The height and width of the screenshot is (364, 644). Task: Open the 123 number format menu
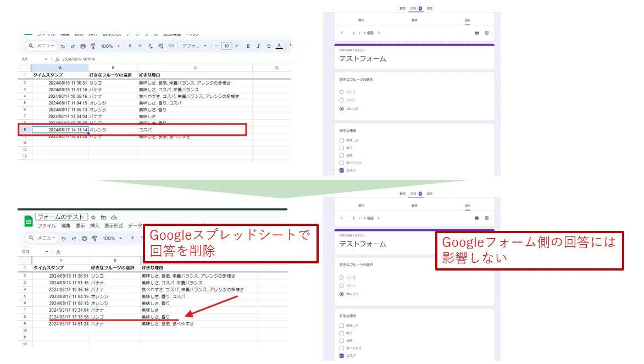171,46
